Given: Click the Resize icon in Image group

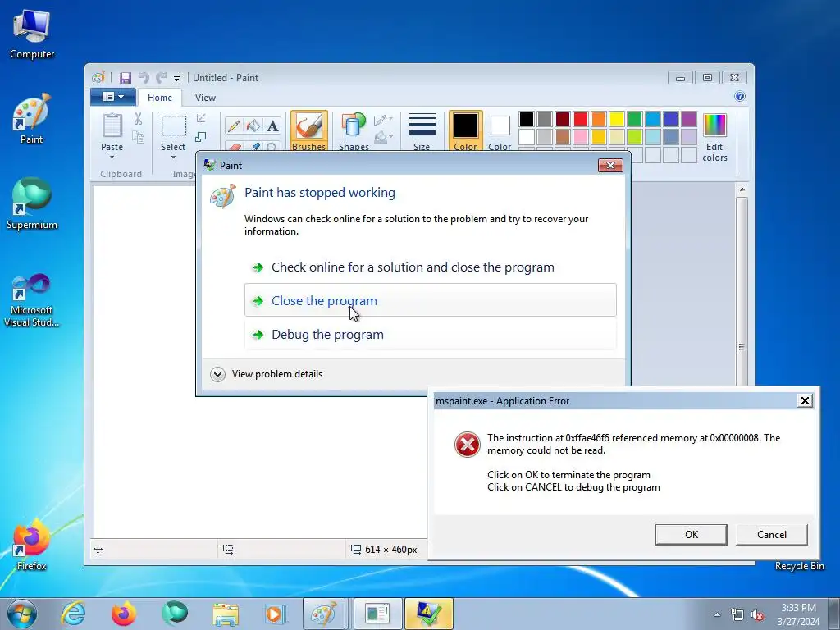Looking at the screenshot, I should [201, 137].
